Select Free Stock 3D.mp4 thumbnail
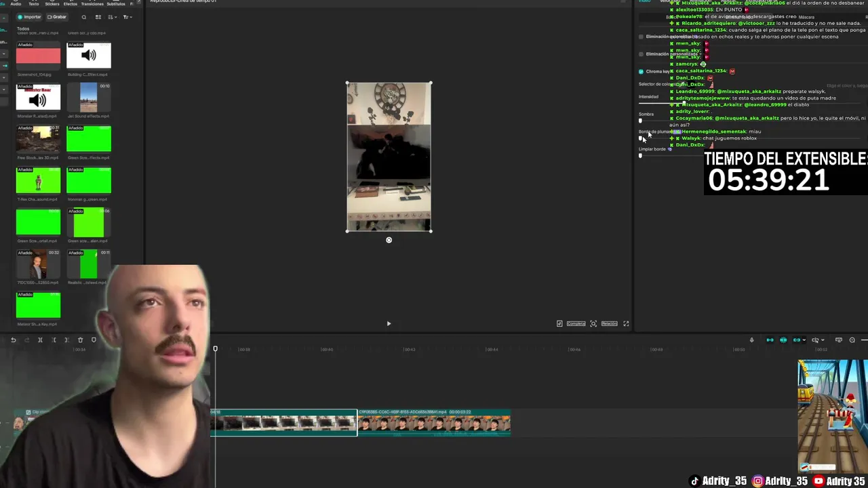Viewport: 868px width, 488px height. 38,139
